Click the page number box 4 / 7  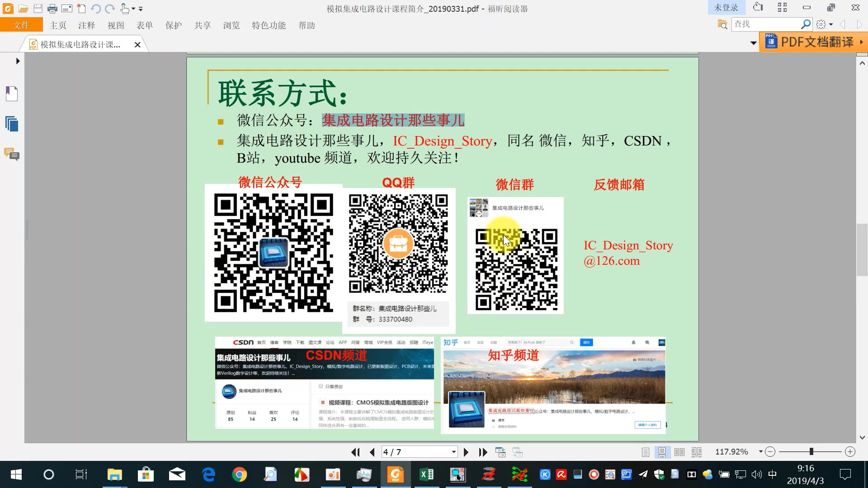tap(416, 452)
